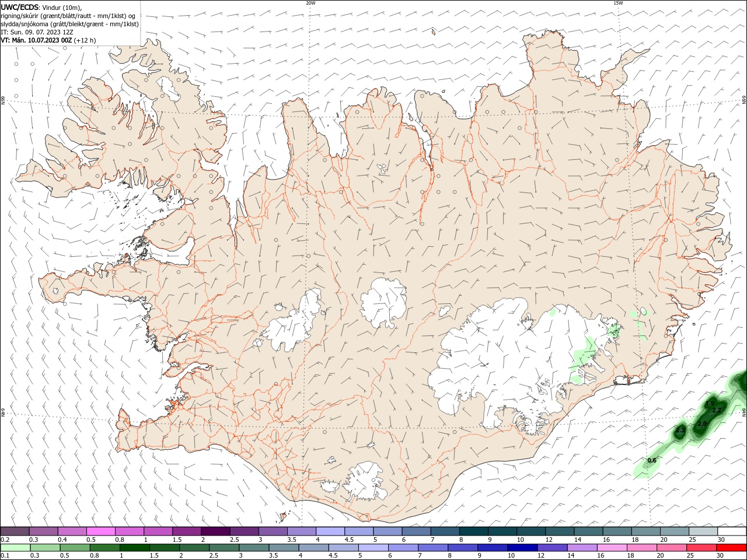The image size is (747, 560).
Task: Click the 2.3 precipitation value offshore
Action: (x=680, y=430)
